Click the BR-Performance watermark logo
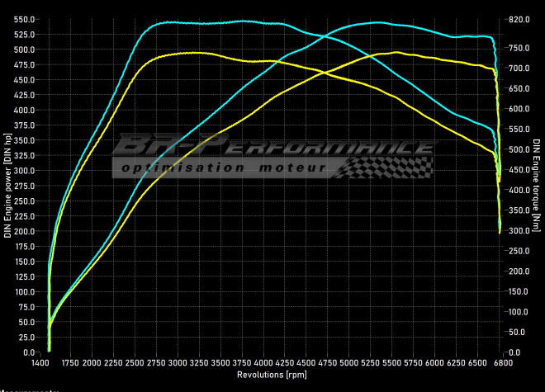 pos(272,147)
